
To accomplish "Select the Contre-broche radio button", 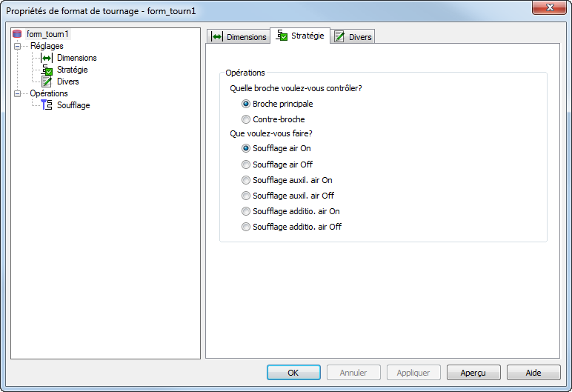I will click(247, 119).
